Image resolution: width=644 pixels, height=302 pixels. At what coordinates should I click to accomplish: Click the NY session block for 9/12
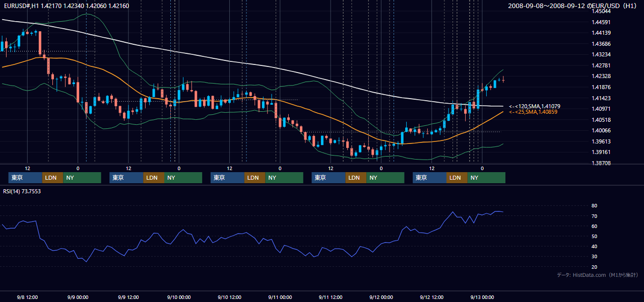coord(486,178)
